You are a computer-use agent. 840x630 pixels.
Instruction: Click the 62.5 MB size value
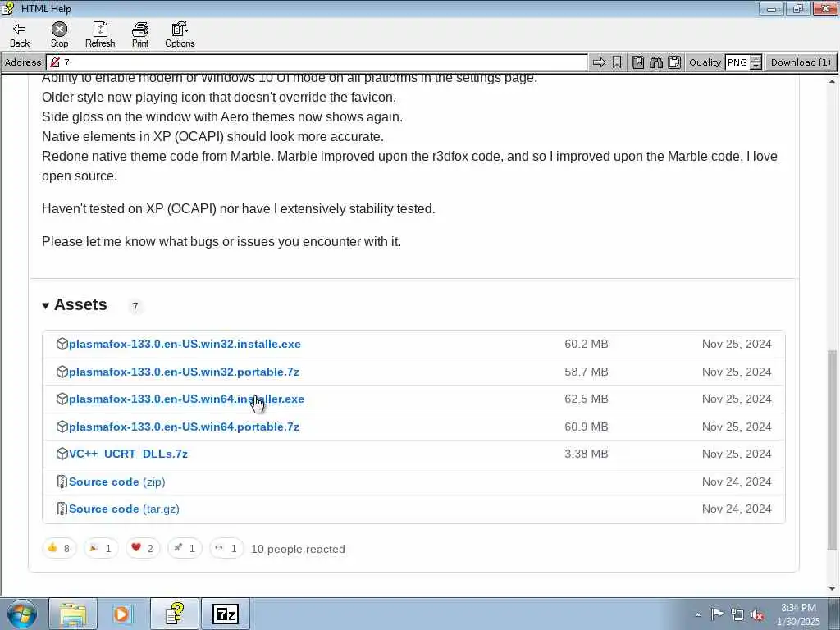click(586, 399)
